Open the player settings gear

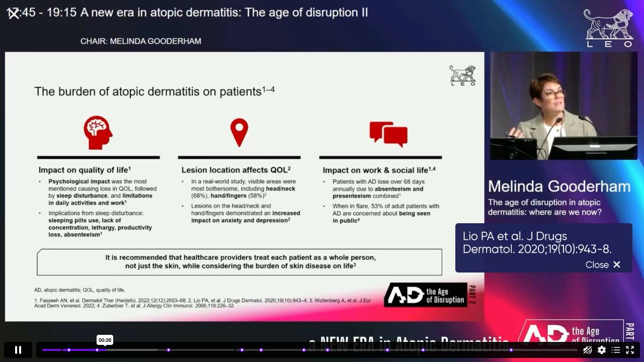coord(602,350)
